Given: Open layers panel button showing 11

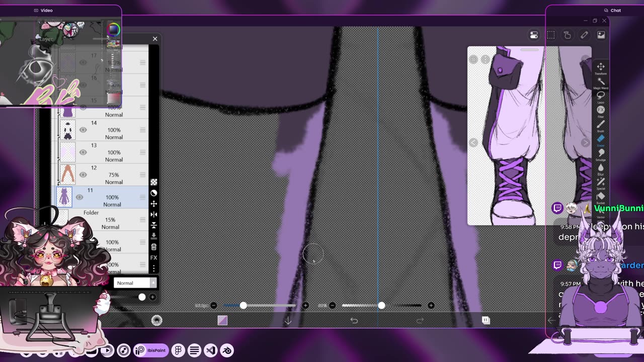Looking at the screenshot, I should point(486,320).
